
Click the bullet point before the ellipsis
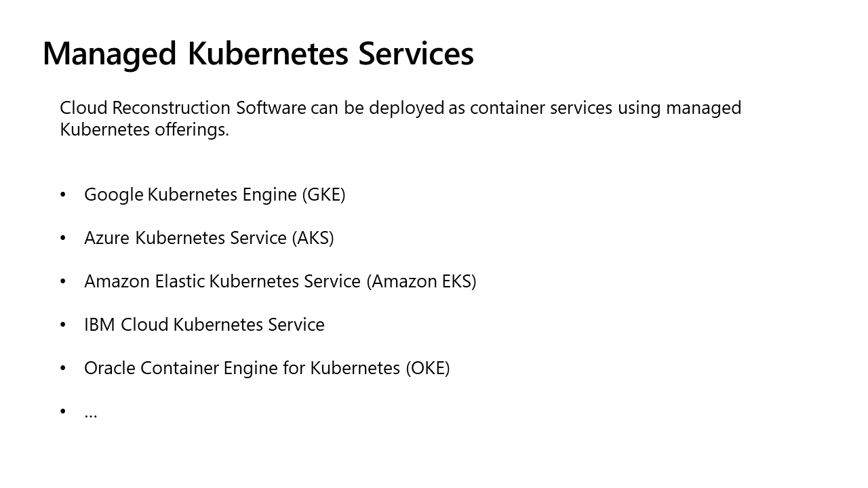pyautogui.click(x=63, y=411)
